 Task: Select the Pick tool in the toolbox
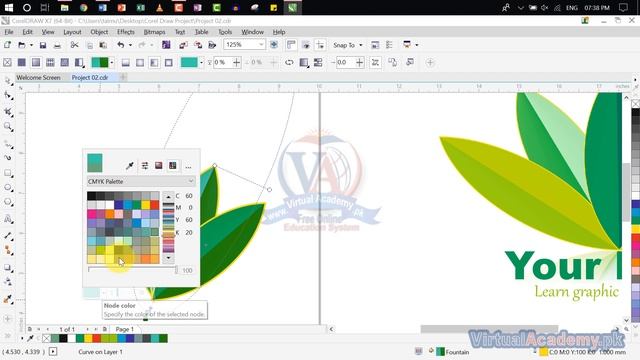(8, 81)
